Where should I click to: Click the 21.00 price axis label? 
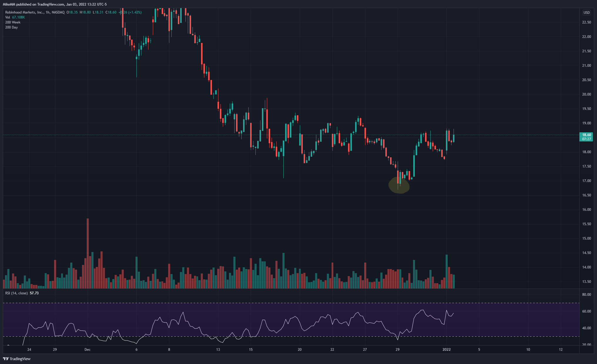coord(586,66)
